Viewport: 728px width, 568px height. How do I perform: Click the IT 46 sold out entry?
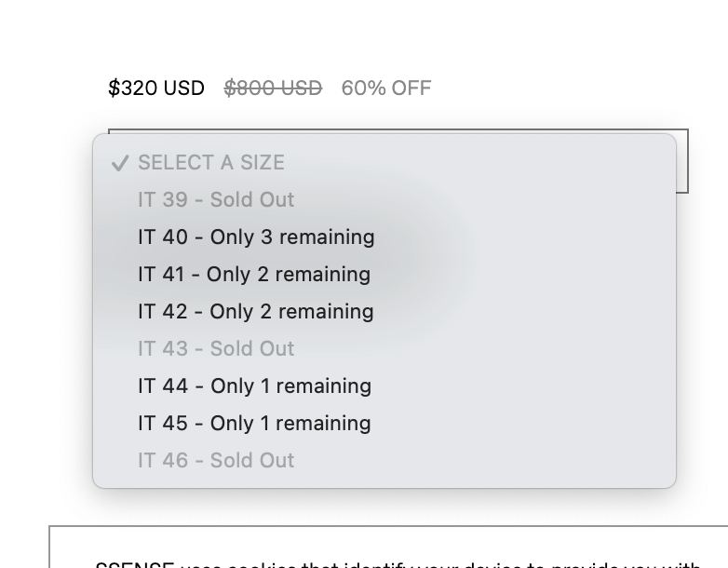[216, 461]
